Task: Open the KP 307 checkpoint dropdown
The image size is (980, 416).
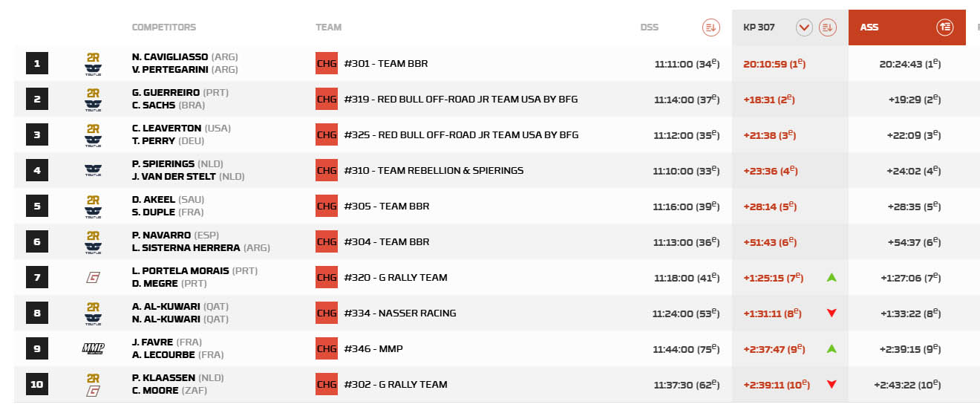Action: pos(804,27)
